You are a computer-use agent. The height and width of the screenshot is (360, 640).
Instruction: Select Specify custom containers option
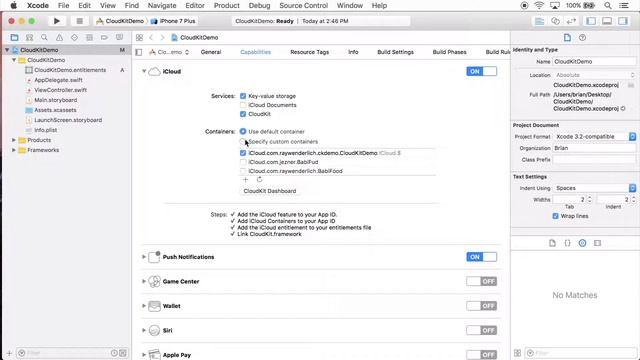coord(243,141)
